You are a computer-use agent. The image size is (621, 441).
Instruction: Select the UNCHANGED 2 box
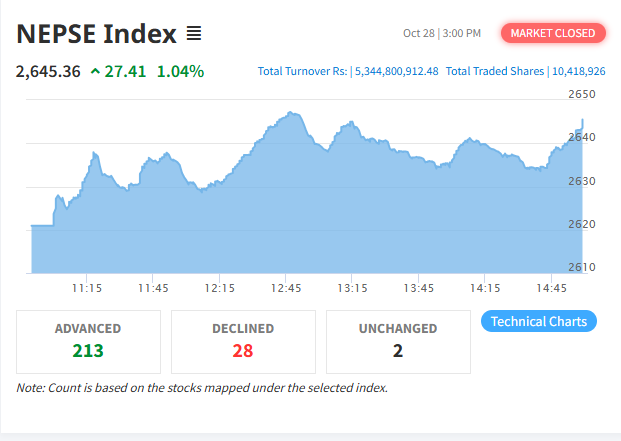pos(398,342)
